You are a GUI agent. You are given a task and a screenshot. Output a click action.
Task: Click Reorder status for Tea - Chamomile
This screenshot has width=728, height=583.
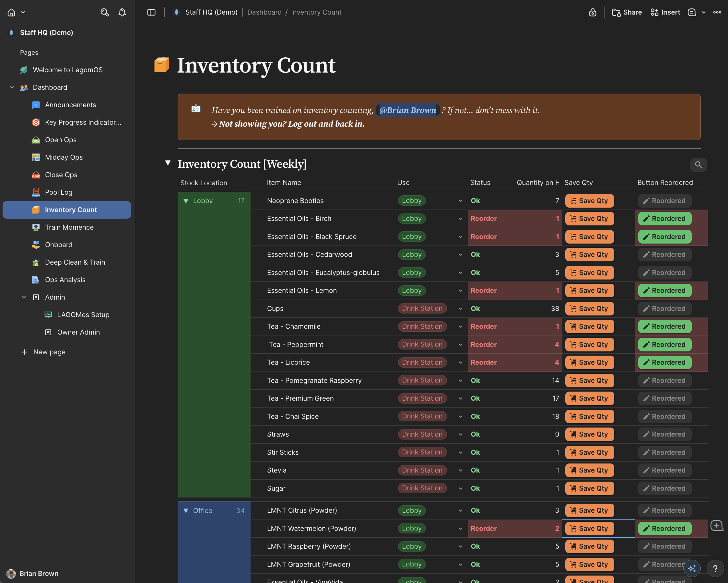[x=484, y=326]
